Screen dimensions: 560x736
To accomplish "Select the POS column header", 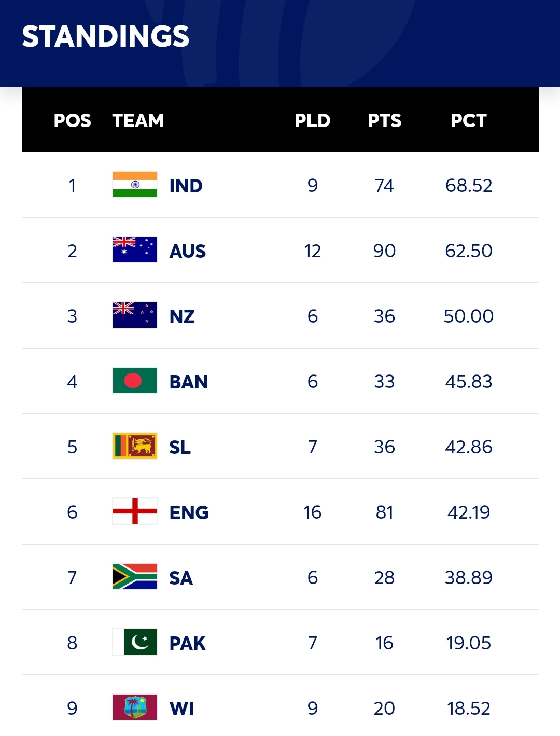I will pyautogui.click(x=73, y=120).
